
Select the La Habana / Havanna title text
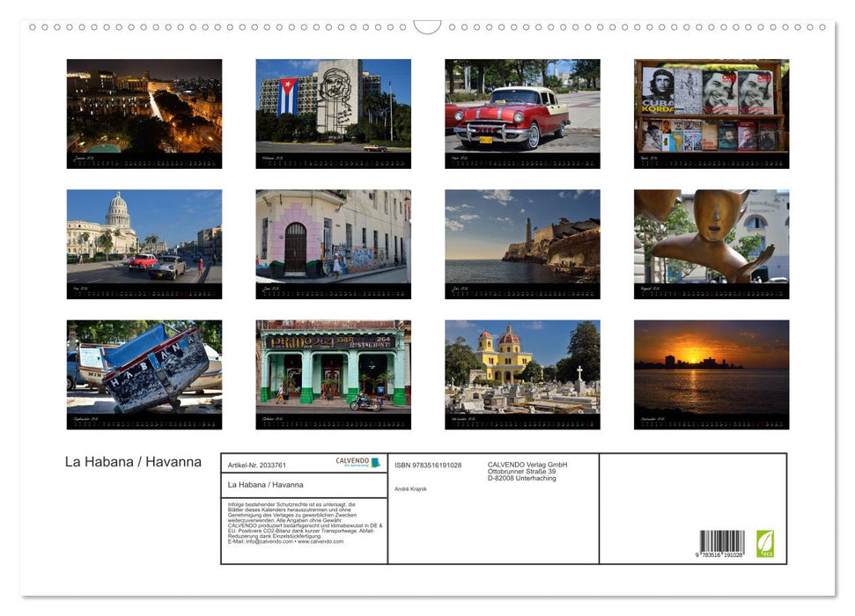pyautogui.click(x=133, y=462)
